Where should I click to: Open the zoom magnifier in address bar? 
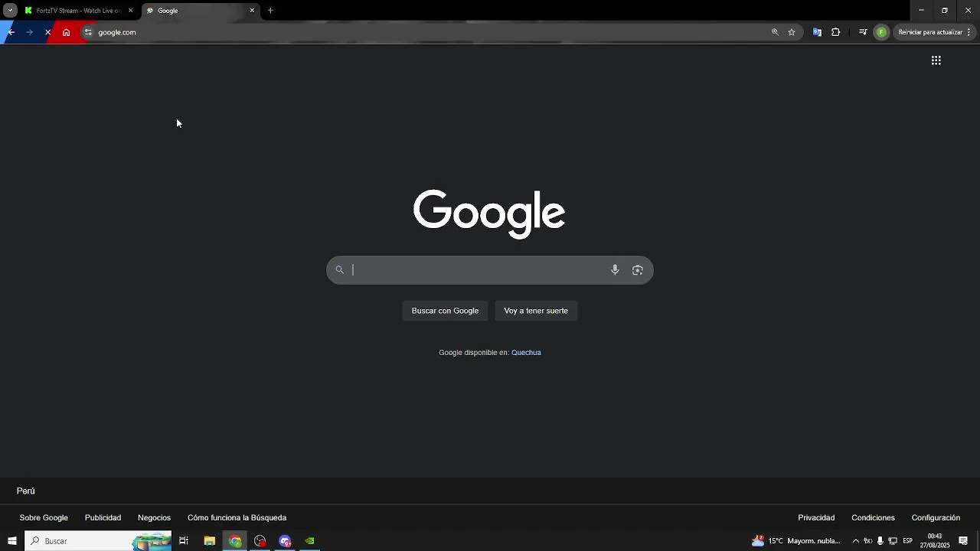coord(775,32)
